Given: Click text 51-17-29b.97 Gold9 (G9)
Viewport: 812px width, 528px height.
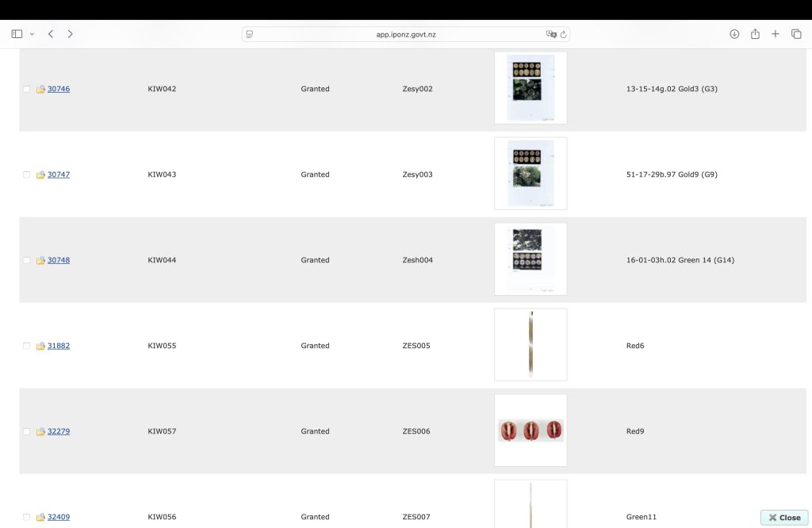Looking at the screenshot, I should pos(672,174).
